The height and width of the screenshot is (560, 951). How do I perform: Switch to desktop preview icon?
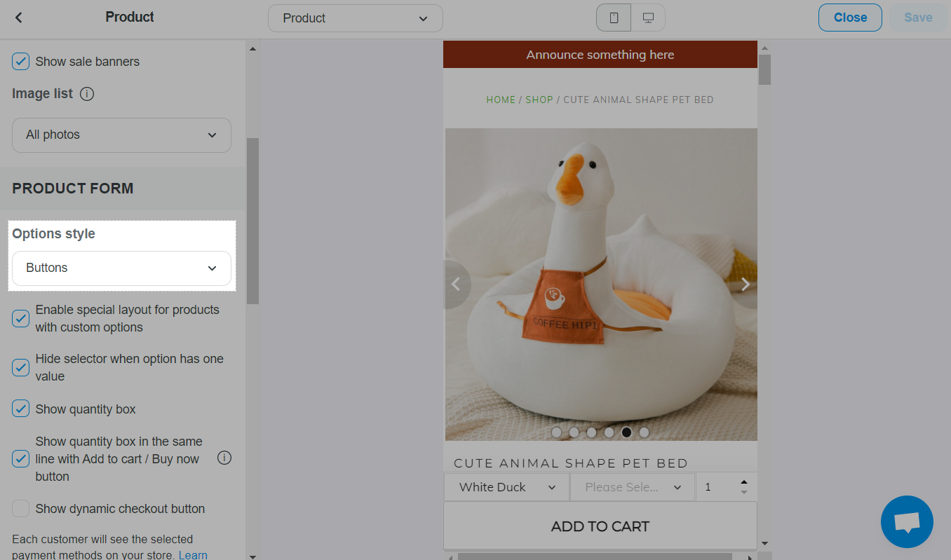(648, 18)
